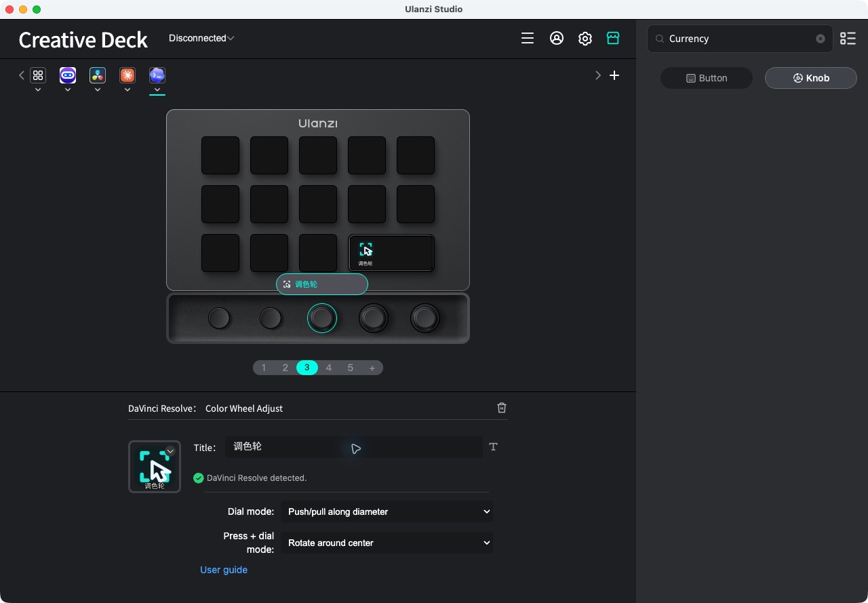Go to page 4
The height and width of the screenshot is (603, 868).
[329, 368]
